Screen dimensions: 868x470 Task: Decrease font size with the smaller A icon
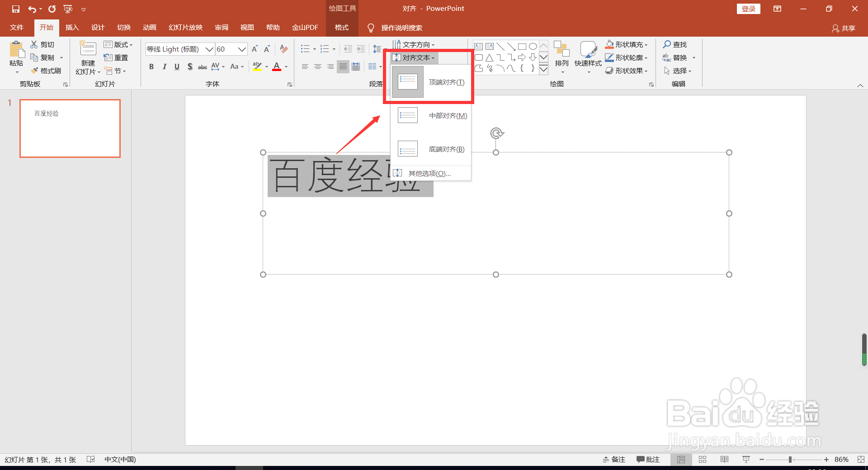click(267, 49)
